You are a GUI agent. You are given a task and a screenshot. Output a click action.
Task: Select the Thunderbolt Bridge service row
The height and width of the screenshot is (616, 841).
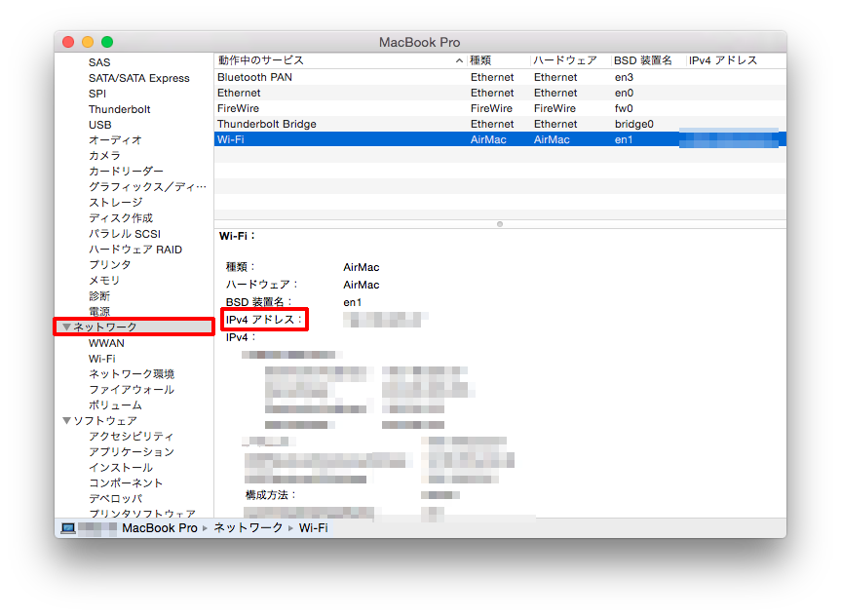point(500,124)
